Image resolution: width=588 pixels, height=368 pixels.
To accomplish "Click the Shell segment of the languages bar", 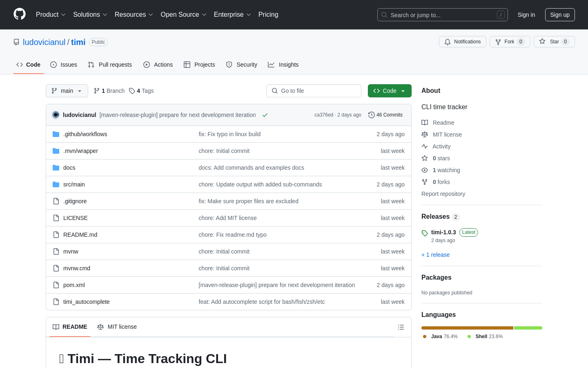I will pyautogui.click(x=528, y=328).
